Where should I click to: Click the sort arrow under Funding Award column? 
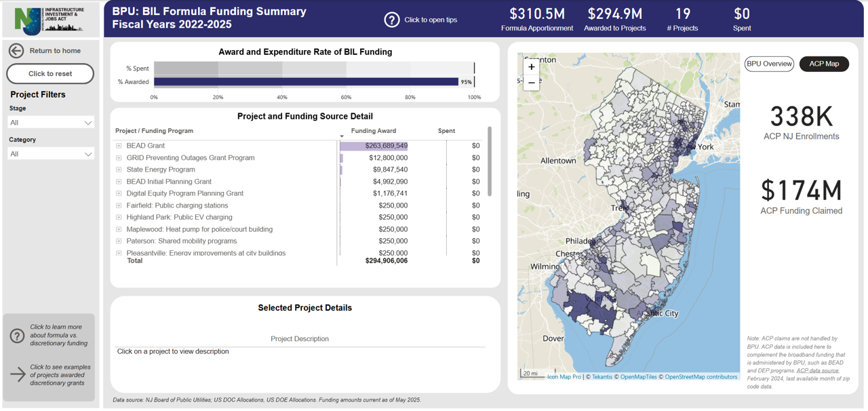(x=342, y=136)
